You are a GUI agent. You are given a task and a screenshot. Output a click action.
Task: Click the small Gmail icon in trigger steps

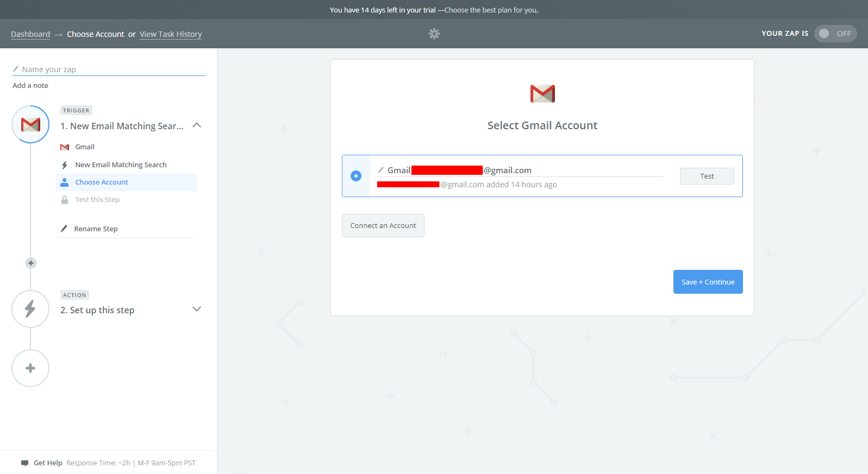(x=65, y=147)
